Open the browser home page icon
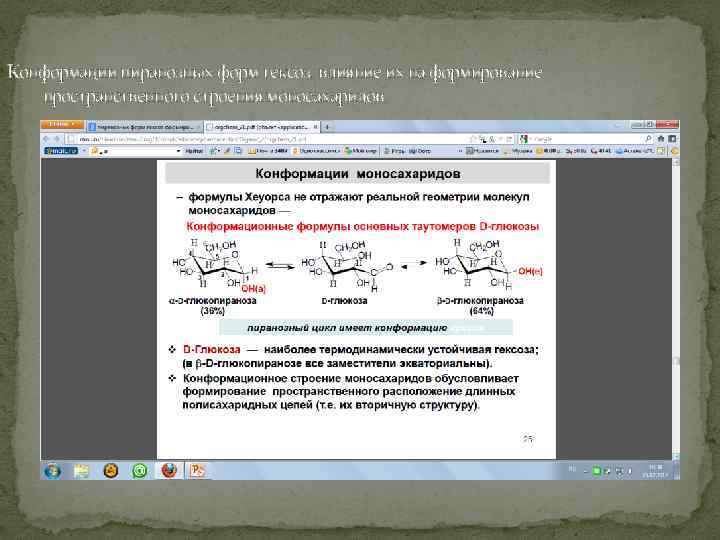 661,139
